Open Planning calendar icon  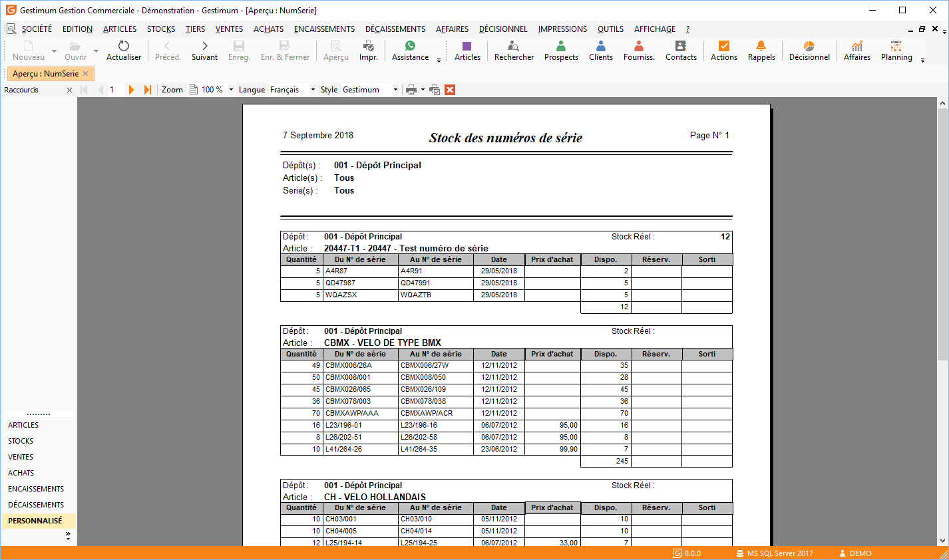pos(896,46)
